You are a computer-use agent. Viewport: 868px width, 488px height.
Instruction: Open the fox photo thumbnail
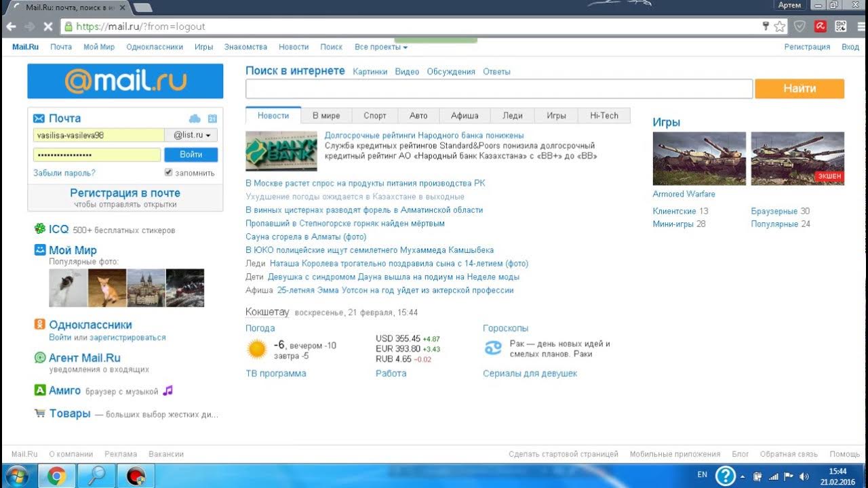point(107,288)
